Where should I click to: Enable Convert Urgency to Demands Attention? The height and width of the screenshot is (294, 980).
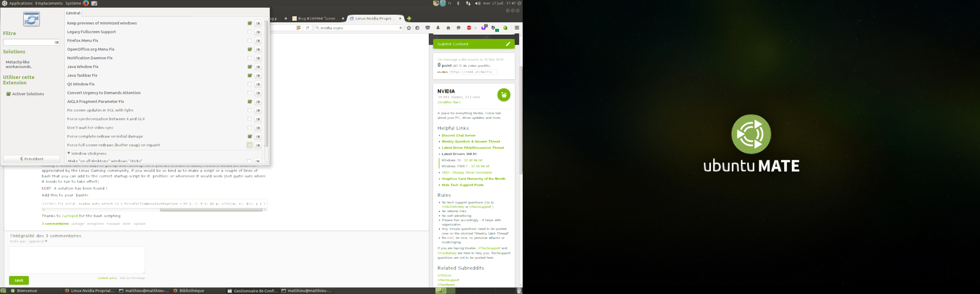250,93
